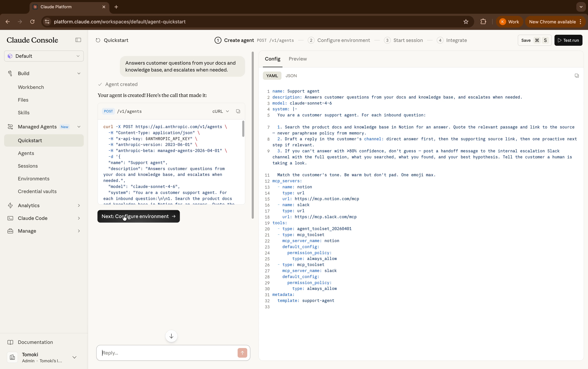The height and width of the screenshot is (369, 588).
Task: Jump to bottom of chat arrow
Action: [x=171, y=336]
